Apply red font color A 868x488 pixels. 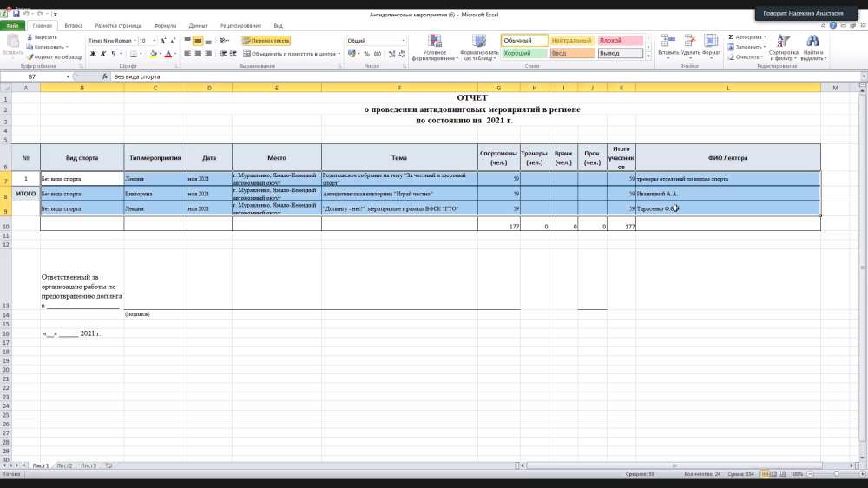click(x=168, y=54)
